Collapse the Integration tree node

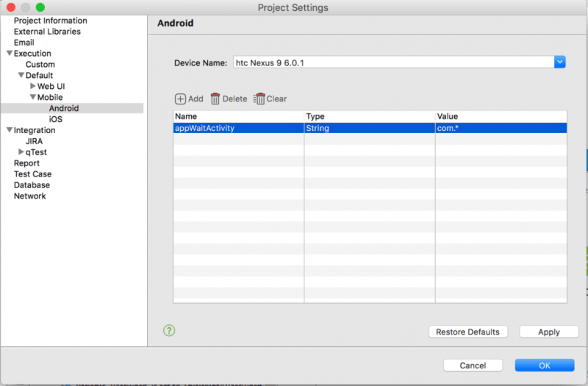(x=10, y=131)
